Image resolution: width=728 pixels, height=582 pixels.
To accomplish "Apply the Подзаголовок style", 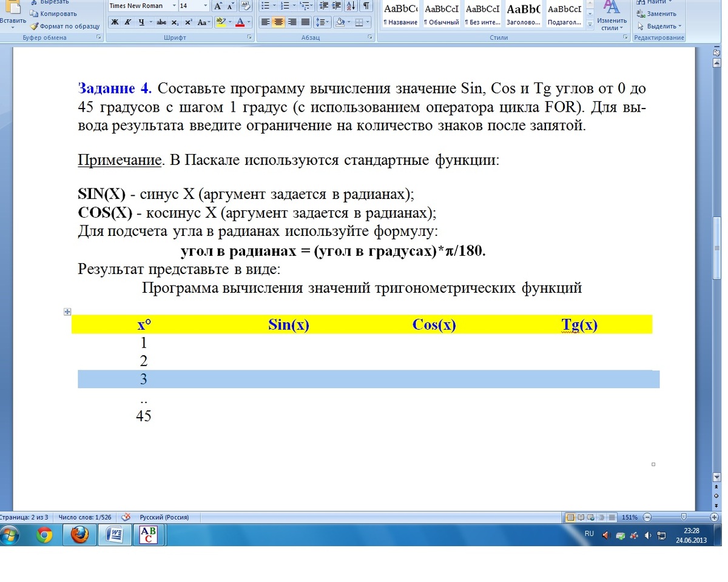I will point(564,15).
